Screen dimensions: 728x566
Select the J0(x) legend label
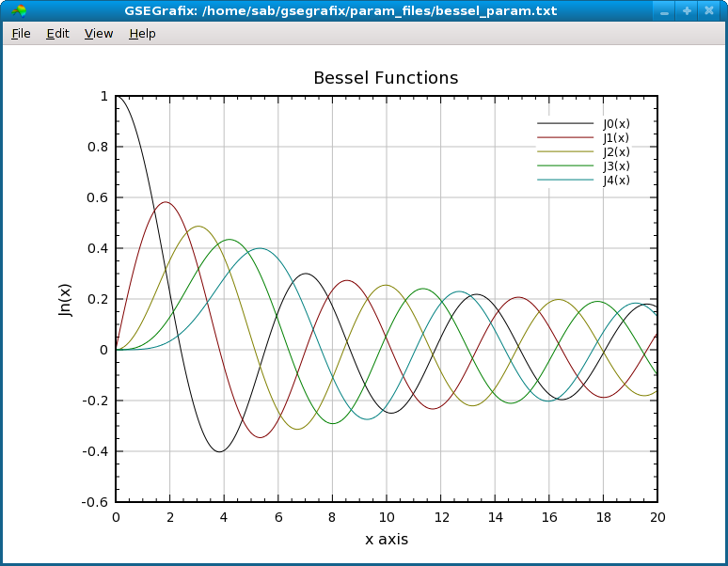point(616,123)
